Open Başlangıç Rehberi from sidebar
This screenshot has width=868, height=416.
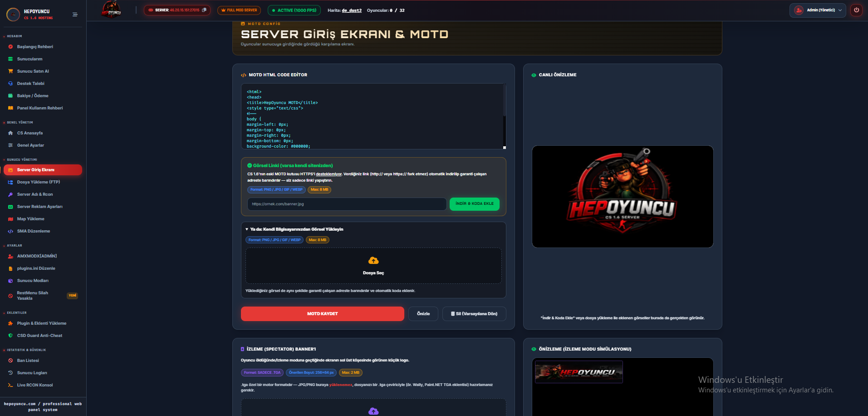(35, 47)
